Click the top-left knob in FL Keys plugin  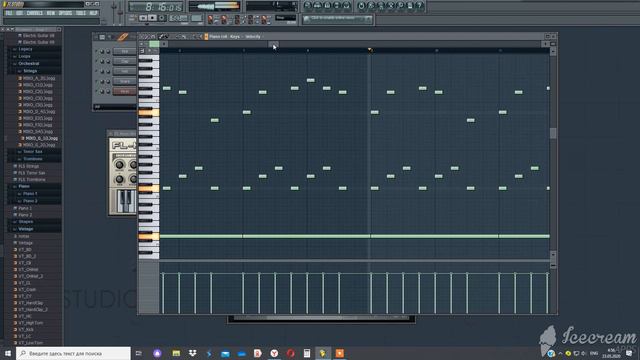(x=119, y=165)
